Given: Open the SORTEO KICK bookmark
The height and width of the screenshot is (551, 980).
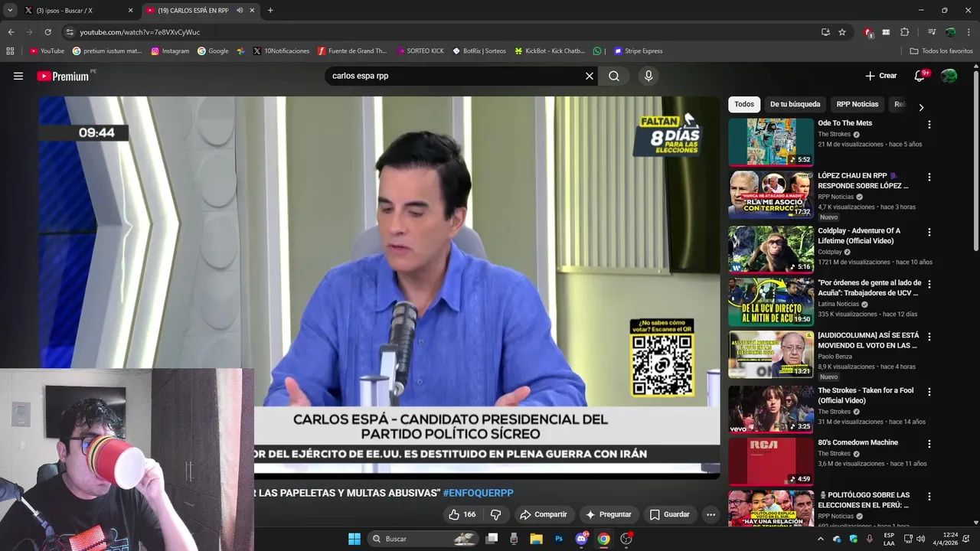Looking at the screenshot, I should coord(420,51).
